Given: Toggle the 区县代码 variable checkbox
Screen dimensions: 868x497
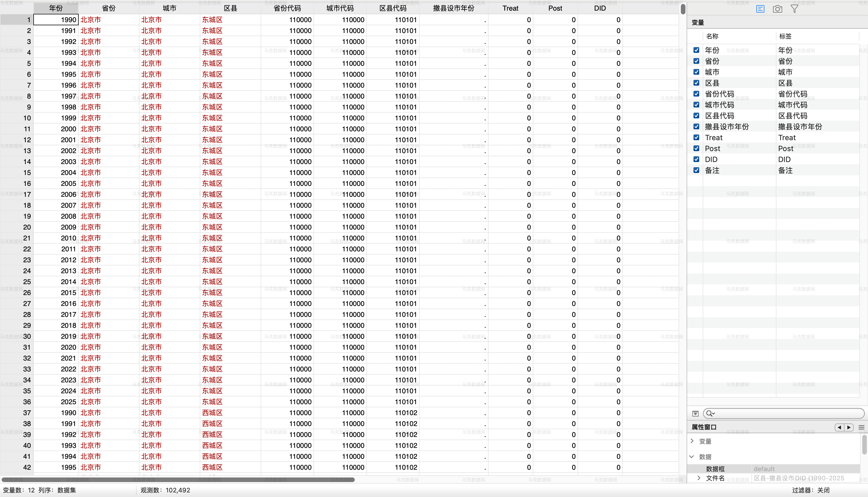Looking at the screenshot, I should (x=696, y=116).
